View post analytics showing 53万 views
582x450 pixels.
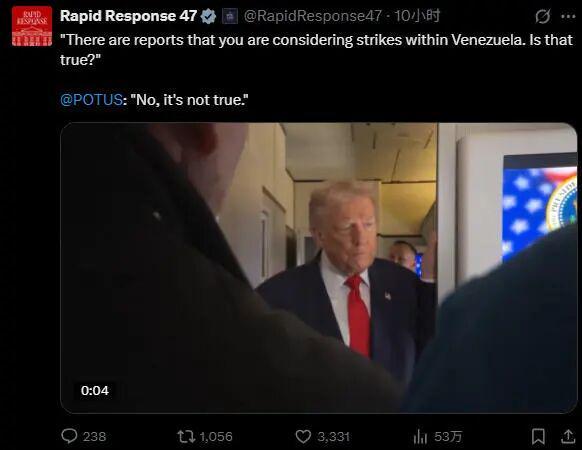(x=438, y=436)
